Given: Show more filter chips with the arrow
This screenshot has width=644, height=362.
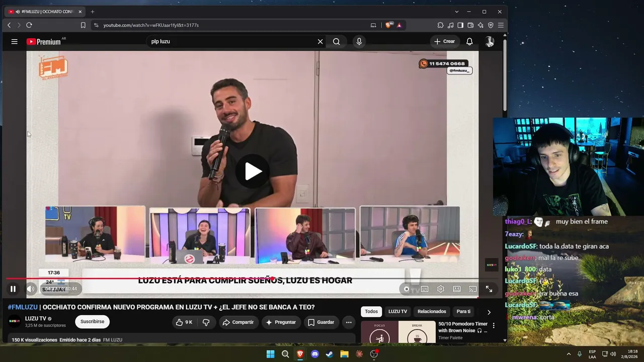Looking at the screenshot, I should pos(489,312).
